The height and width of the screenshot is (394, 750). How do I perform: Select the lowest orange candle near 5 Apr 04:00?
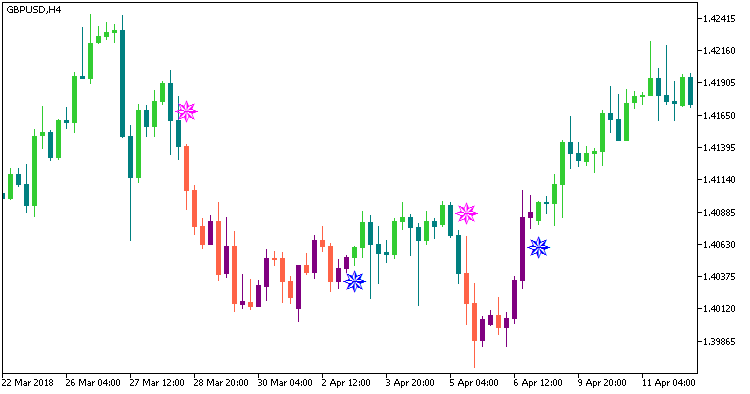[474, 322]
